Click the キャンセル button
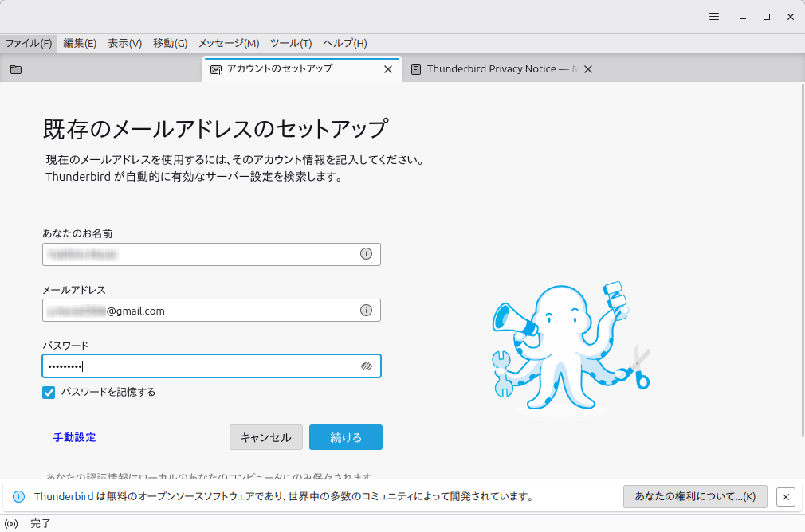The width and height of the screenshot is (805, 532). [x=265, y=437]
